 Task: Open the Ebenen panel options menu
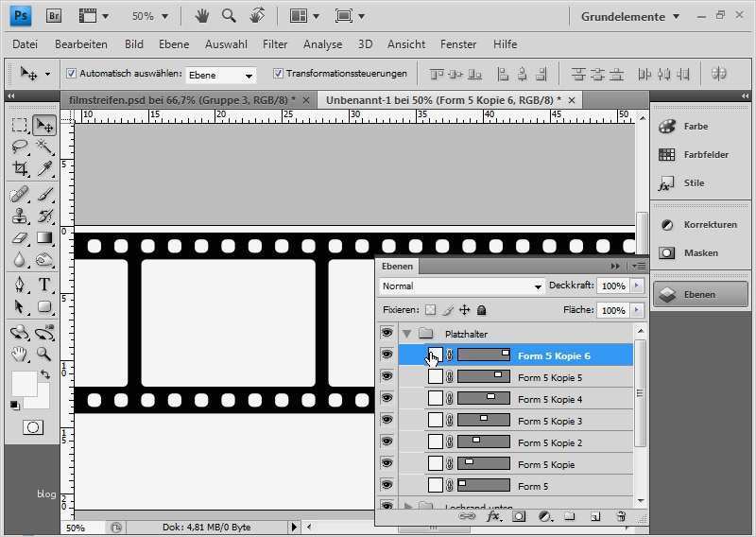pos(639,266)
